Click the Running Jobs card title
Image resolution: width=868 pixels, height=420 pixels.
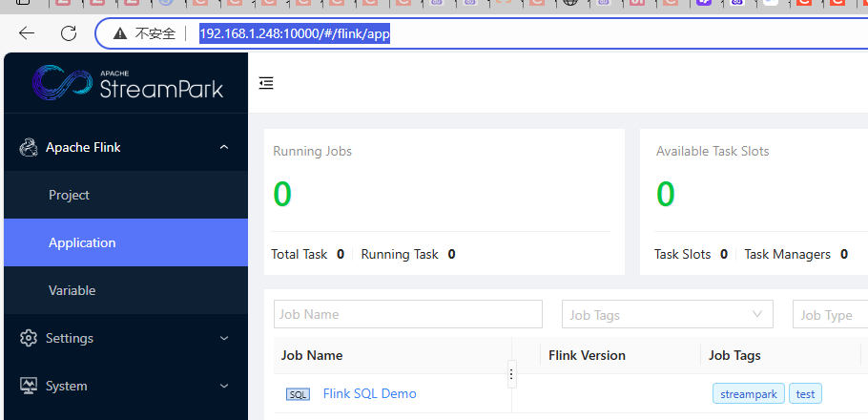[312, 151]
